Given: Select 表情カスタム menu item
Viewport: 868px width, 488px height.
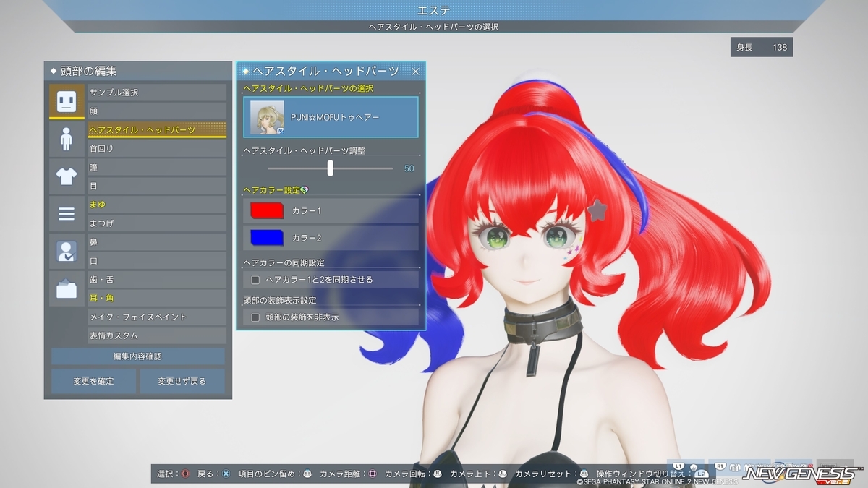Looking at the screenshot, I should coord(157,335).
